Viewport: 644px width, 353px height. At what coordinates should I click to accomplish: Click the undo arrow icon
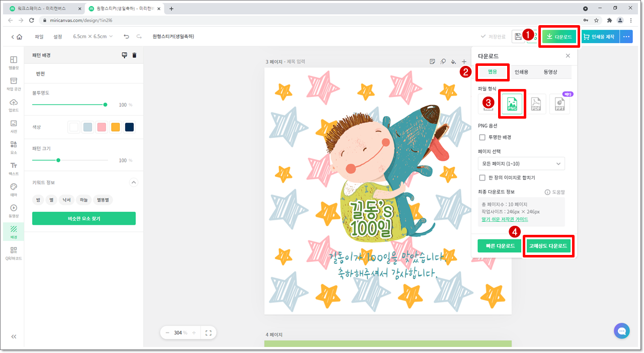126,37
